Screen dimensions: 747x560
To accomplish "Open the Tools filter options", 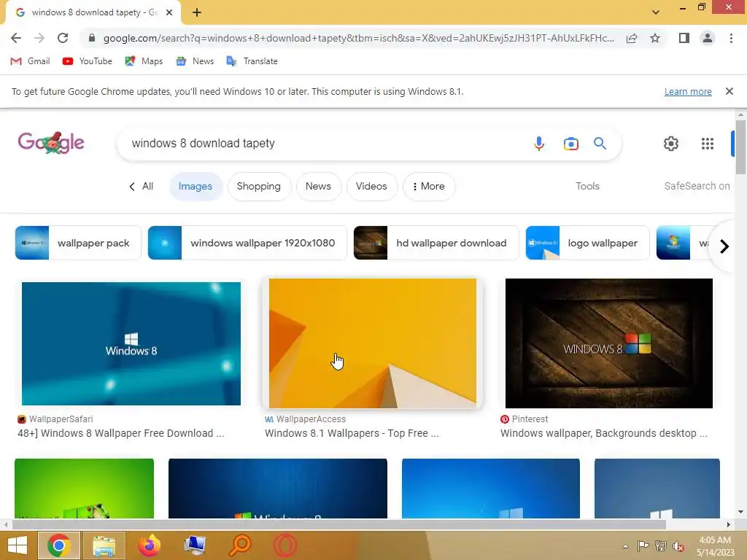I will [x=587, y=186].
